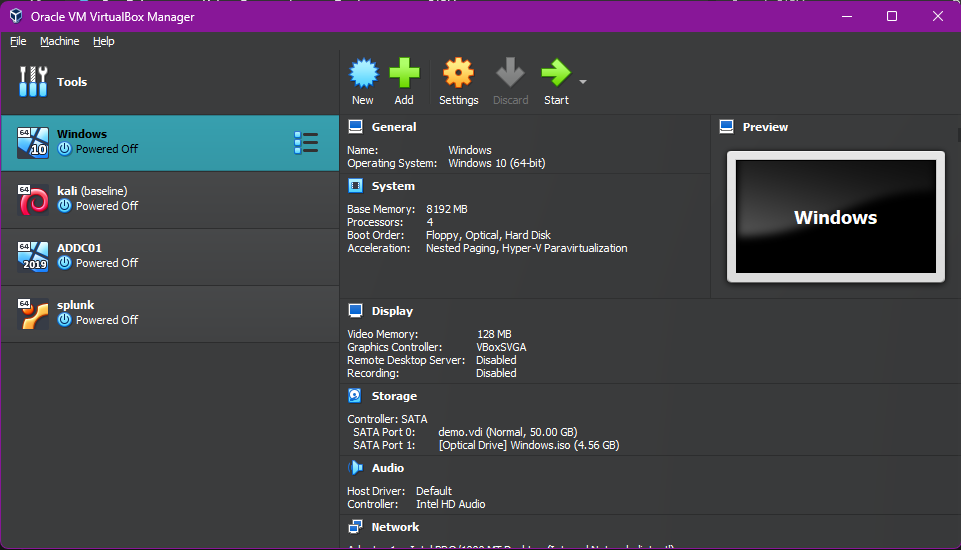
Task: Click the Network section icon
Action: tap(355, 527)
